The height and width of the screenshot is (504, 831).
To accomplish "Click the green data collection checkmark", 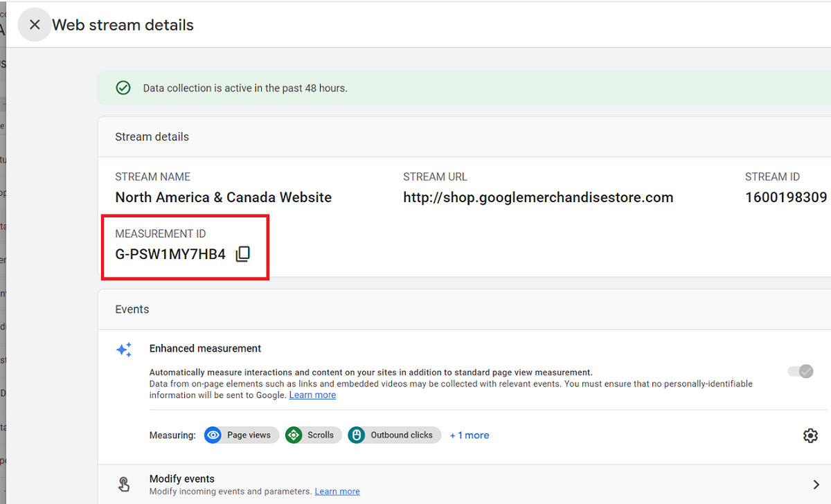I will 123,88.
